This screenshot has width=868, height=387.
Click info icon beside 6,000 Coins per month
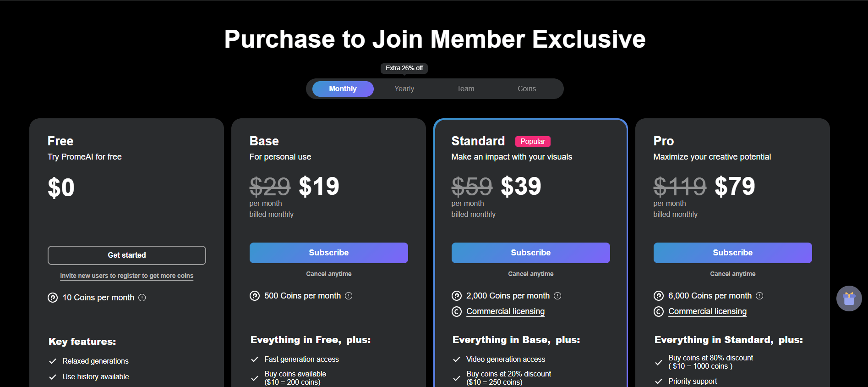click(760, 296)
